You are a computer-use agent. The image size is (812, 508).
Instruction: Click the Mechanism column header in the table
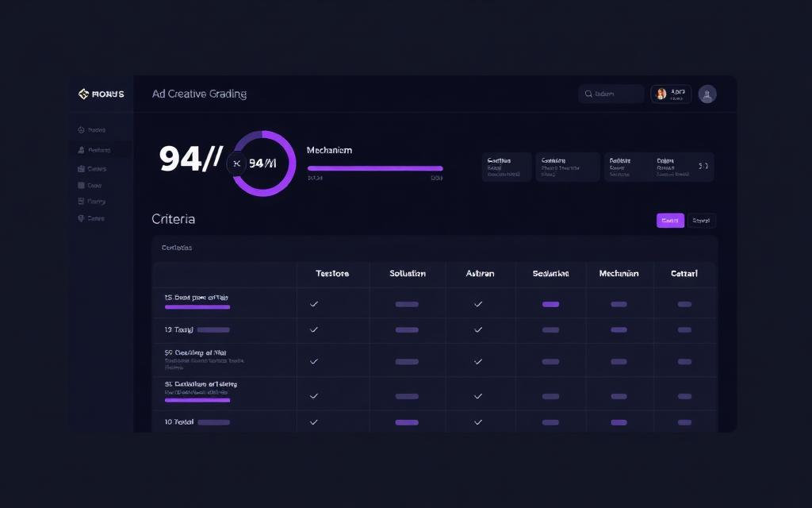coord(619,273)
